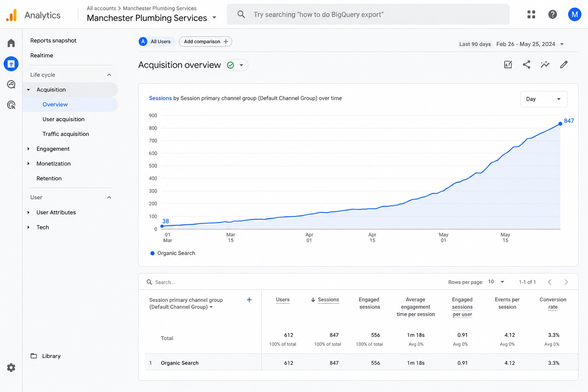Click the Feb 26 - May 25, 2024 date range

526,44
